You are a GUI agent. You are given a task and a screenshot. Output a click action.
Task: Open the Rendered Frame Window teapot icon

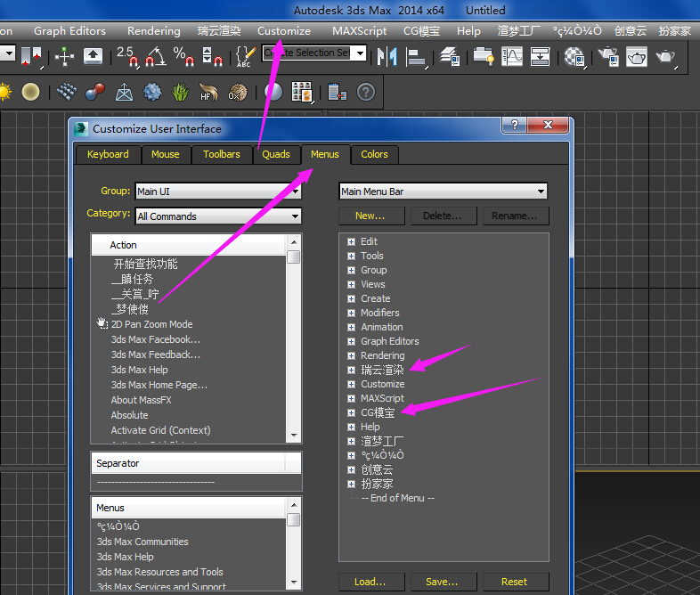pyautogui.click(x=637, y=57)
